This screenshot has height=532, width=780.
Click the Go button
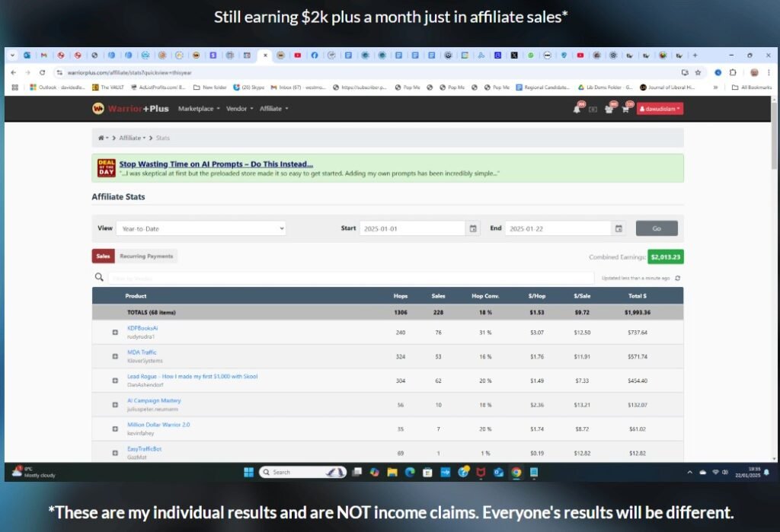[x=657, y=228]
